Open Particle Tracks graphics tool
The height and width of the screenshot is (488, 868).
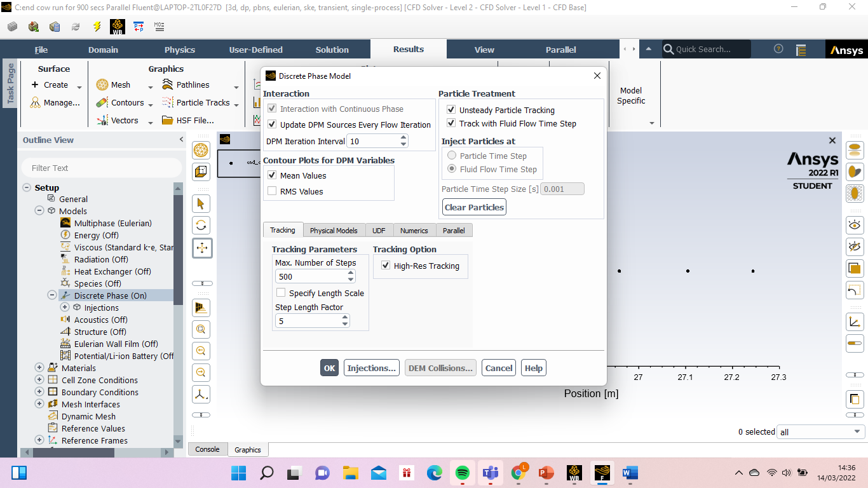tap(196, 103)
